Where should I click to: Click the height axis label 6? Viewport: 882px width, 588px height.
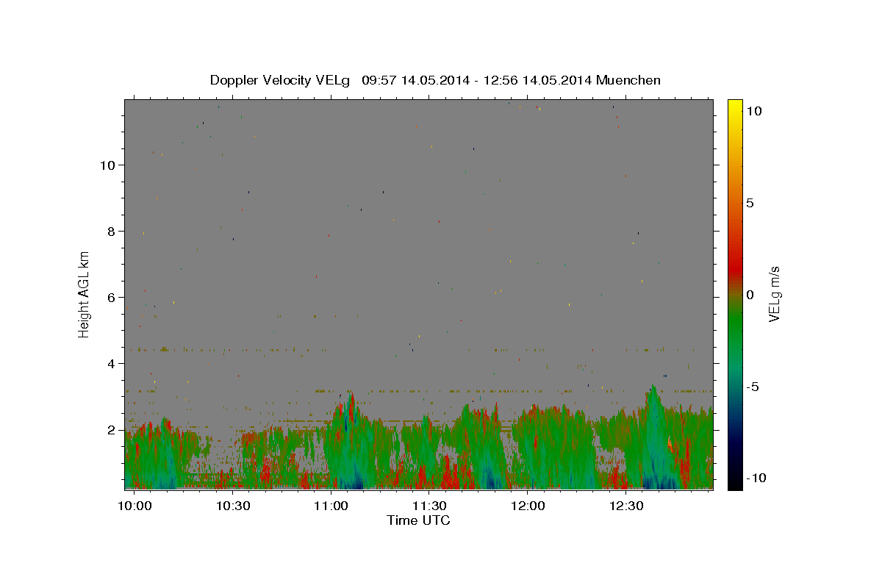pos(112,298)
